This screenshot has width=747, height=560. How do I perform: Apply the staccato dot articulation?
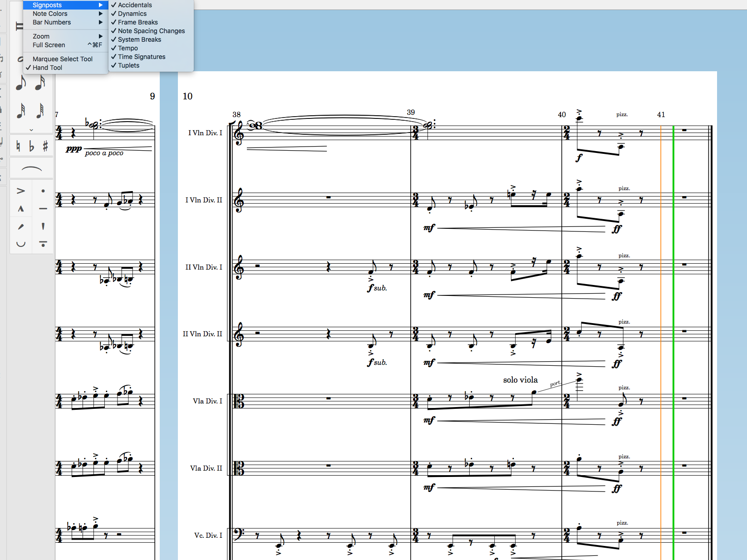pyautogui.click(x=43, y=191)
